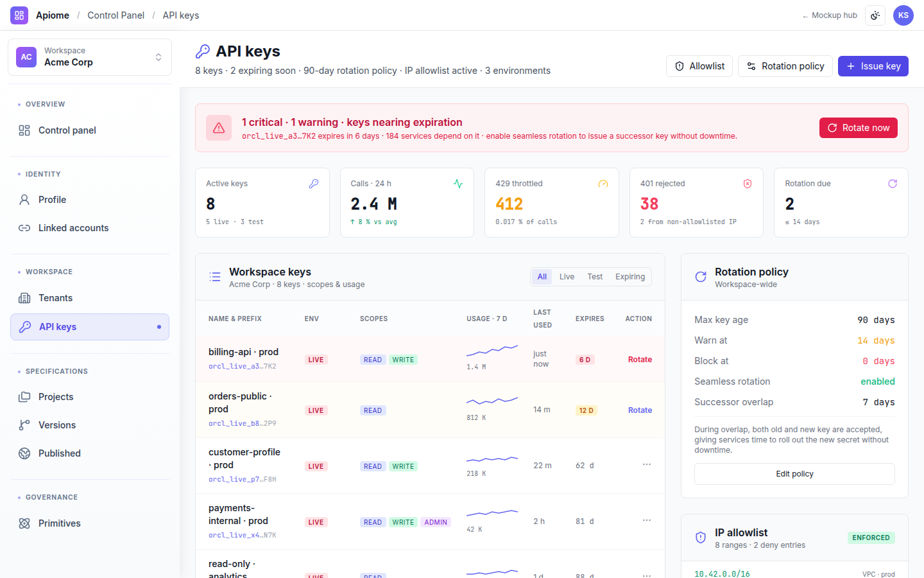
Task: Click the Control Panel breadcrumb
Action: 116,15
